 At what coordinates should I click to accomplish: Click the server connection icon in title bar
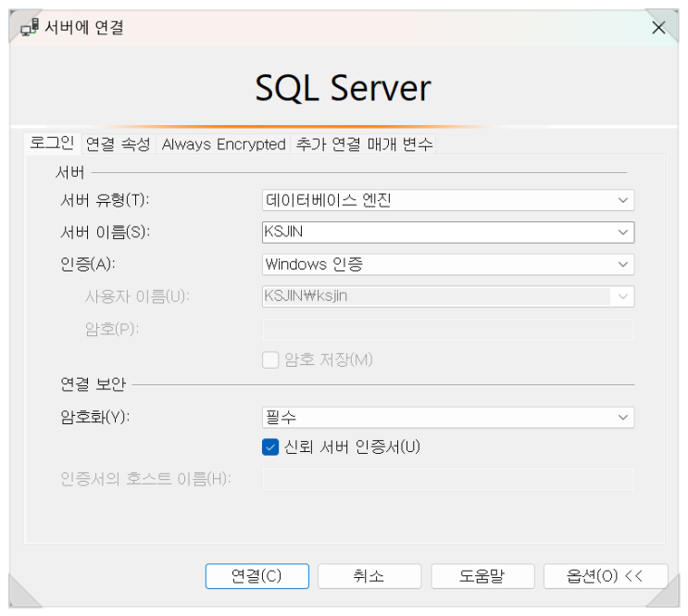tap(30, 27)
